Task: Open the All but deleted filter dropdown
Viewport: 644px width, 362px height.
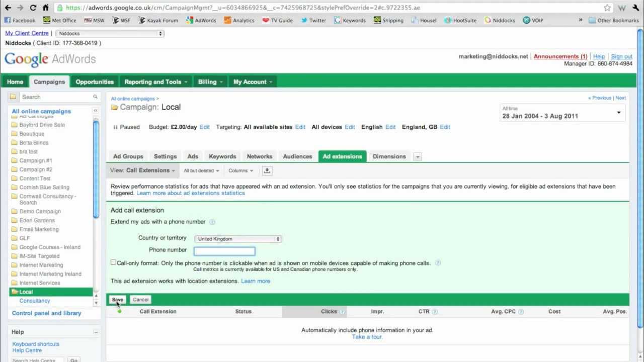Action: (x=201, y=170)
